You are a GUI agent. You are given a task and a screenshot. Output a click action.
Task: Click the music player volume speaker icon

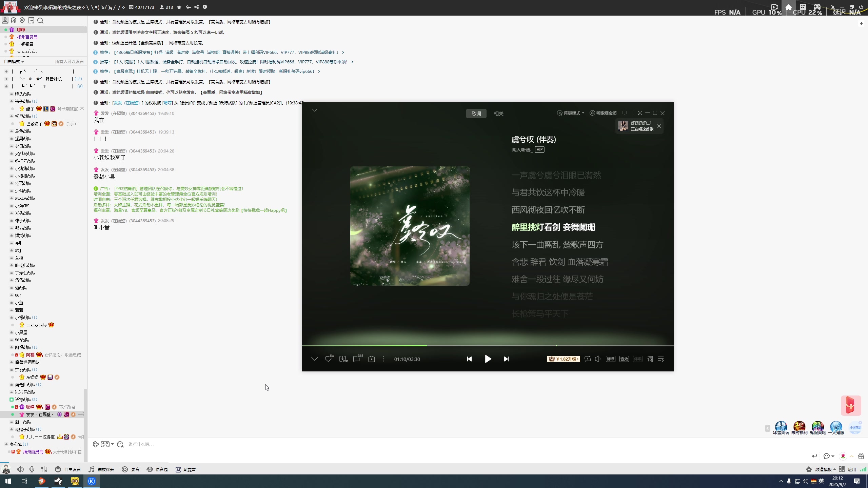coord(598,359)
